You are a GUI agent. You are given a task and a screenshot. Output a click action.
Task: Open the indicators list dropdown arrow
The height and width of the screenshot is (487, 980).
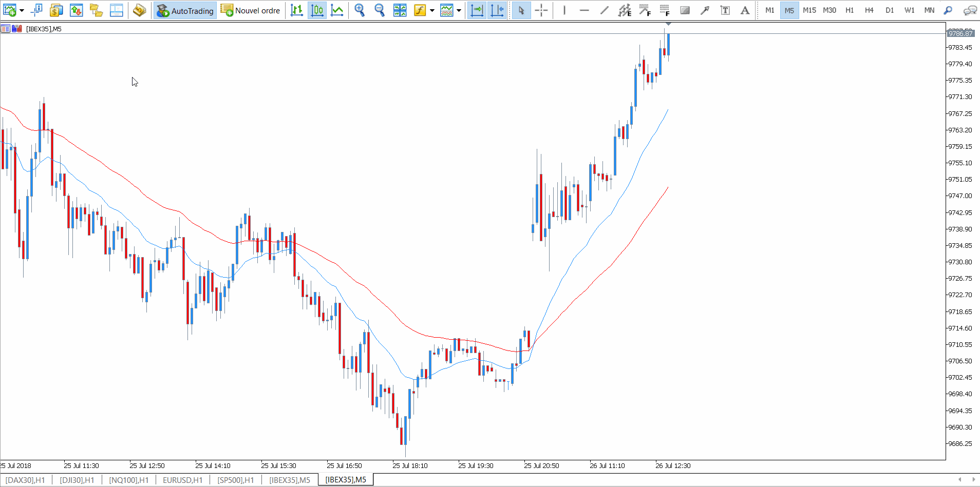[x=432, y=10]
